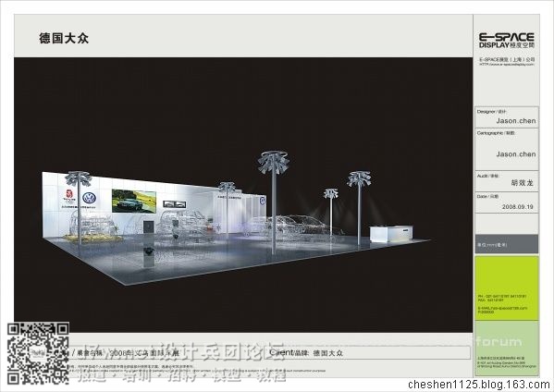Click the green contact information block

[x=507, y=288]
